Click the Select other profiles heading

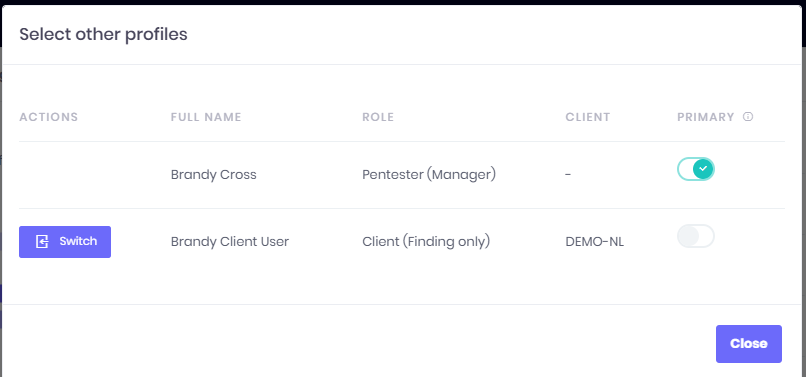tap(103, 34)
